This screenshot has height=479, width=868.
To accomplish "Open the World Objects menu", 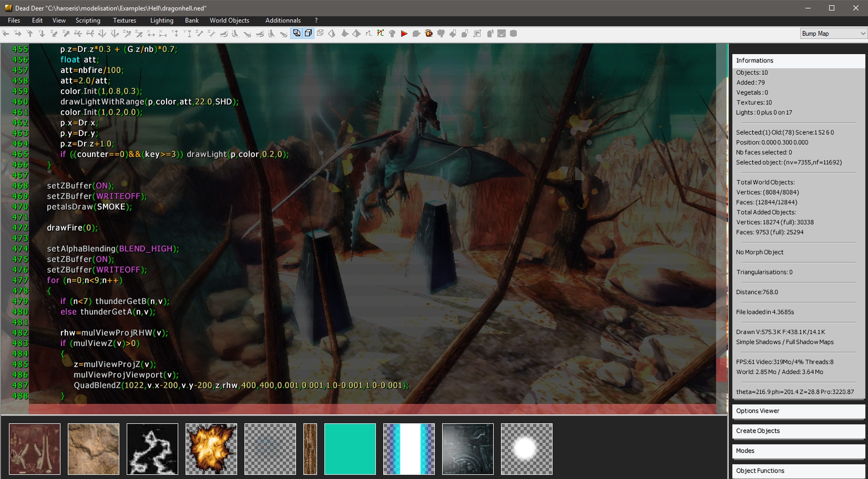I will [229, 20].
